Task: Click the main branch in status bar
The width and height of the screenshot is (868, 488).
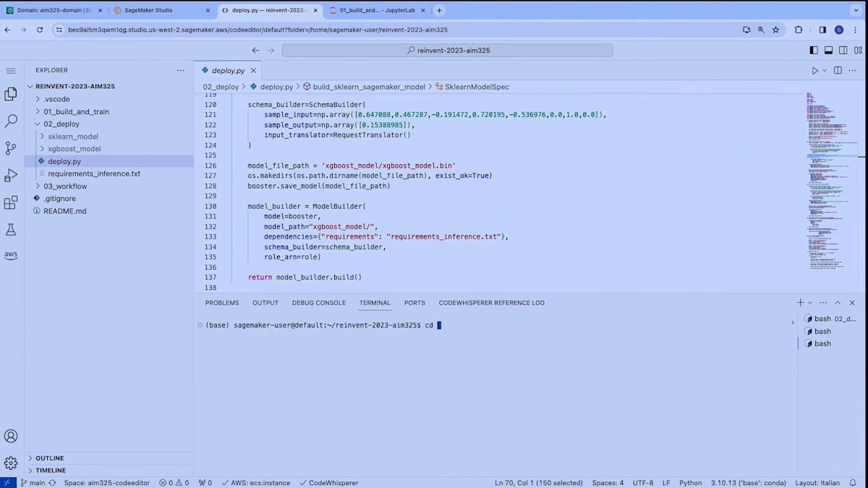Action: tap(33, 482)
